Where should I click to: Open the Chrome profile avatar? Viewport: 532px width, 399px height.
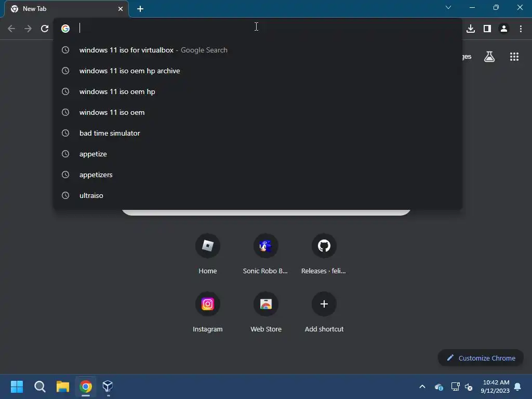coord(504,29)
